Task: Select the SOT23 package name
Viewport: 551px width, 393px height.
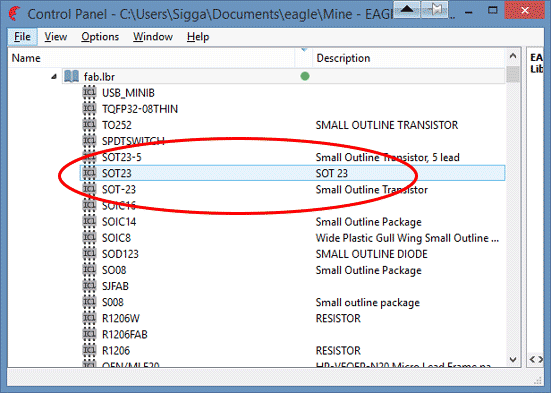Action: [x=117, y=174]
